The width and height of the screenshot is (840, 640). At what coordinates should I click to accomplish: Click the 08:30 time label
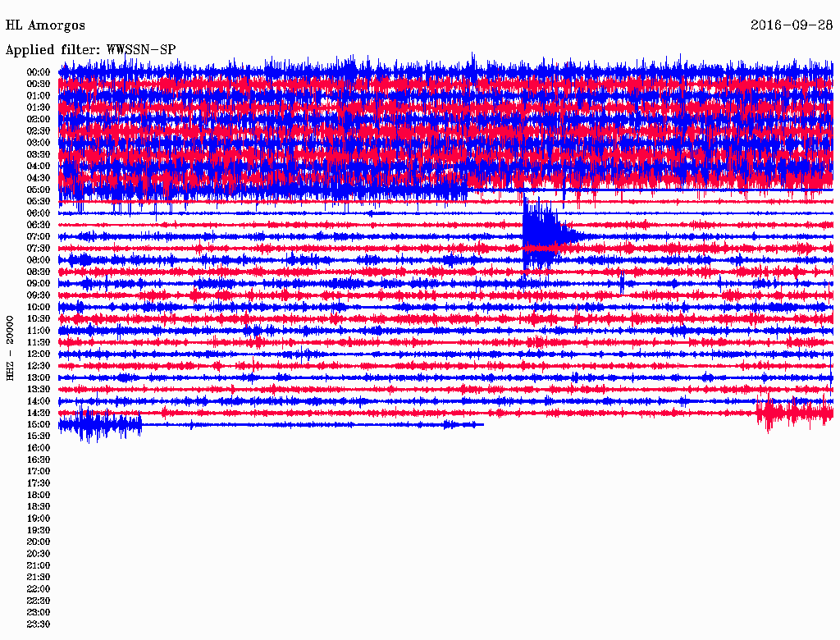pyautogui.click(x=39, y=272)
